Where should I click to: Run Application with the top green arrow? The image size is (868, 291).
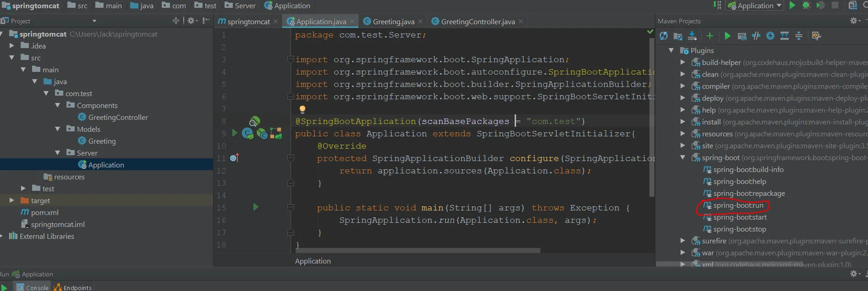tap(792, 5)
